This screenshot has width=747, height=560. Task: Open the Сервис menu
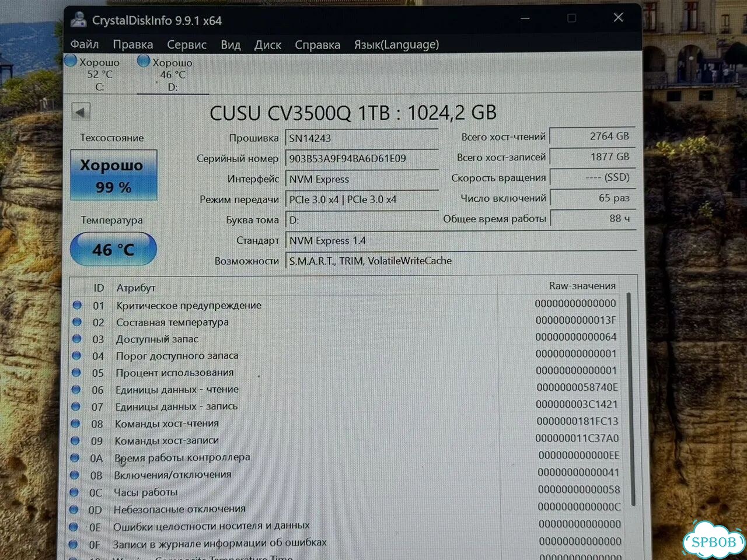[x=187, y=44]
